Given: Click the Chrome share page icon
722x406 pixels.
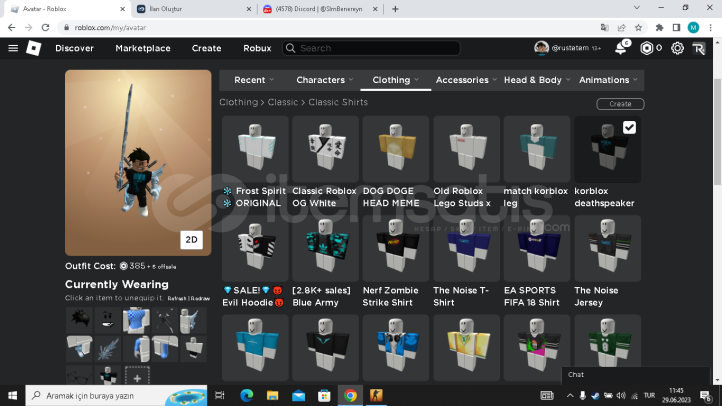Looking at the screenshot, I should pos(622,28).
